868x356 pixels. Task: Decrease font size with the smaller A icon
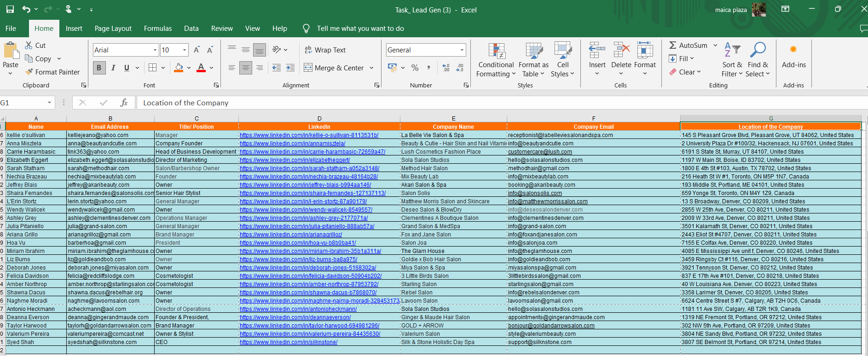[210, 50]
